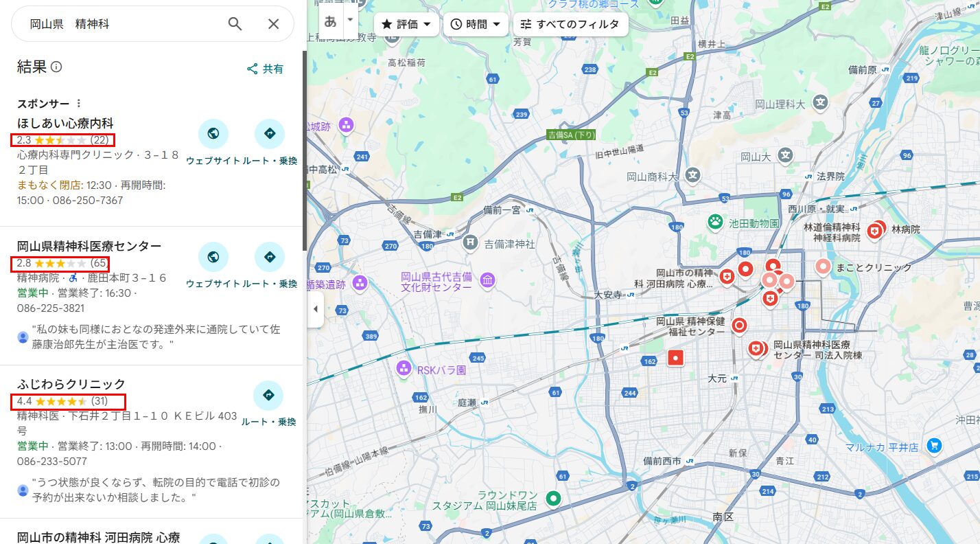The width and height of the screenshot is (980, 544).
Task: Select the purple 城跡 historic site pin
Action: (x=346, y=125)
